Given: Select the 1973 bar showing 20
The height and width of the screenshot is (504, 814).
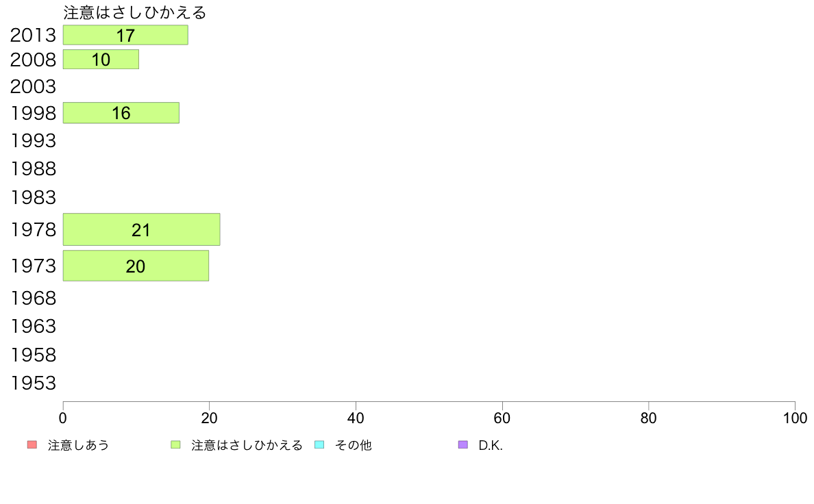Looking at the screenshot, I should click(136, 266).
